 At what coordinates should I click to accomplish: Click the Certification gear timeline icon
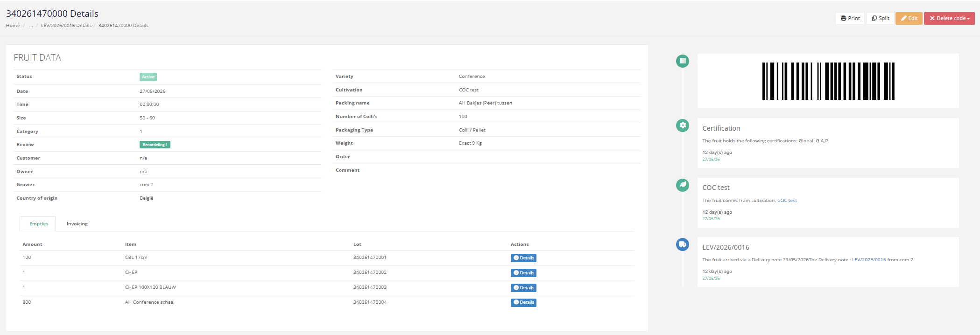point(683,125)
